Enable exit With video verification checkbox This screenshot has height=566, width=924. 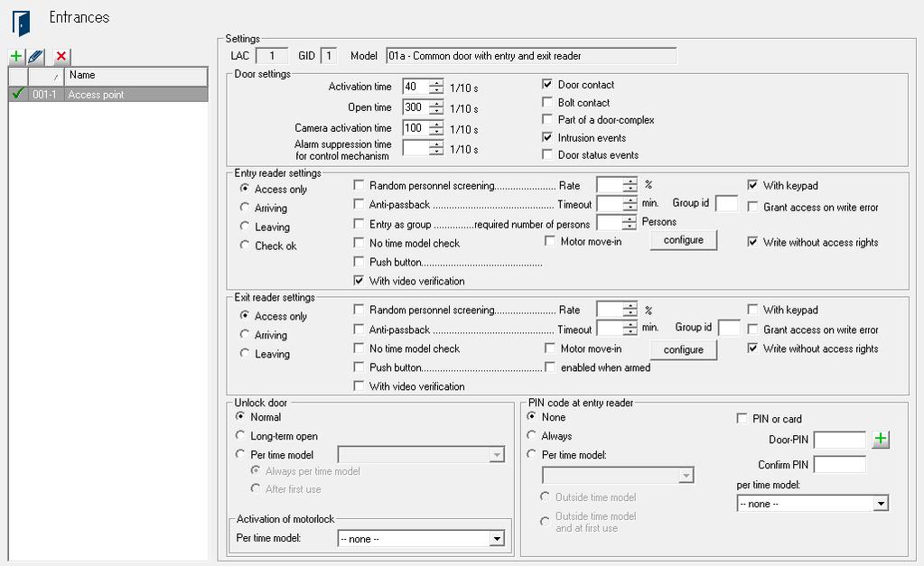(359, 385)
